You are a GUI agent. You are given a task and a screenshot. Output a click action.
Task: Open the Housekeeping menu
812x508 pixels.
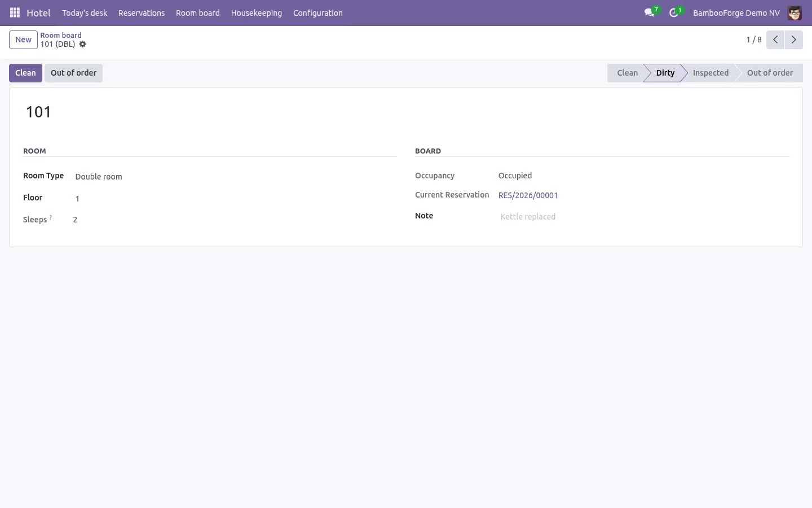(x=257, y=13)
